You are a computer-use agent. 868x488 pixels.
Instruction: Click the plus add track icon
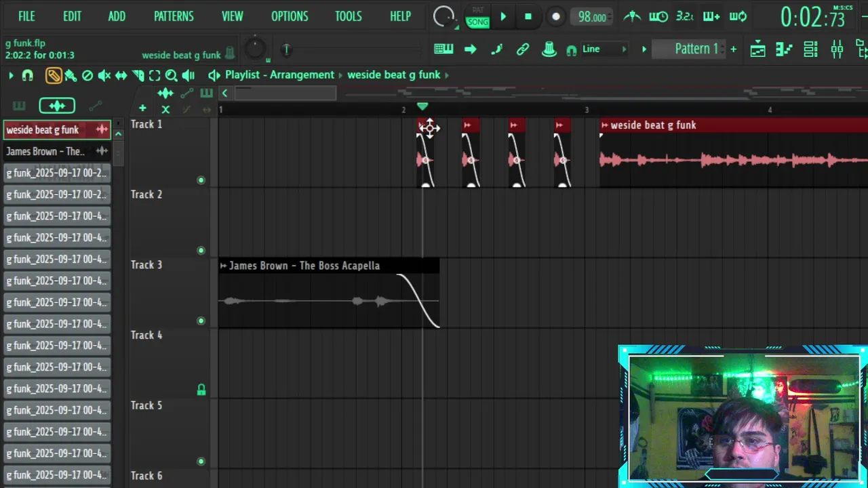(x=142, y=108)
